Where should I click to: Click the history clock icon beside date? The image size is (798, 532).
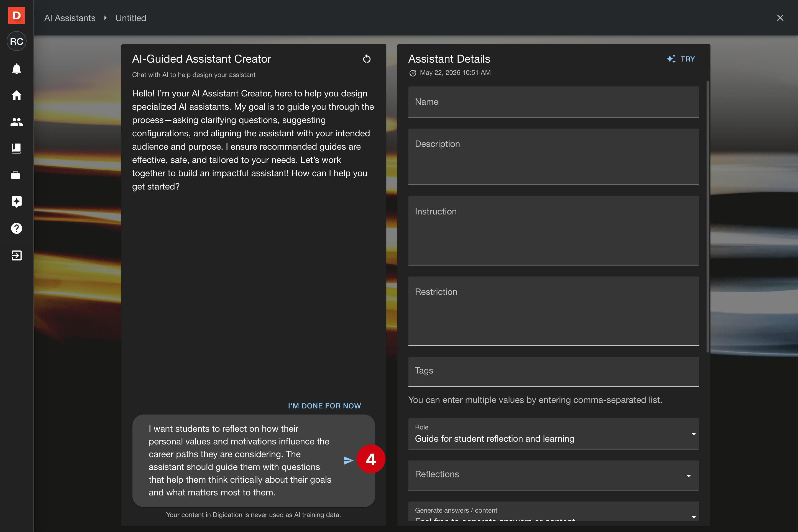point(413,73)
